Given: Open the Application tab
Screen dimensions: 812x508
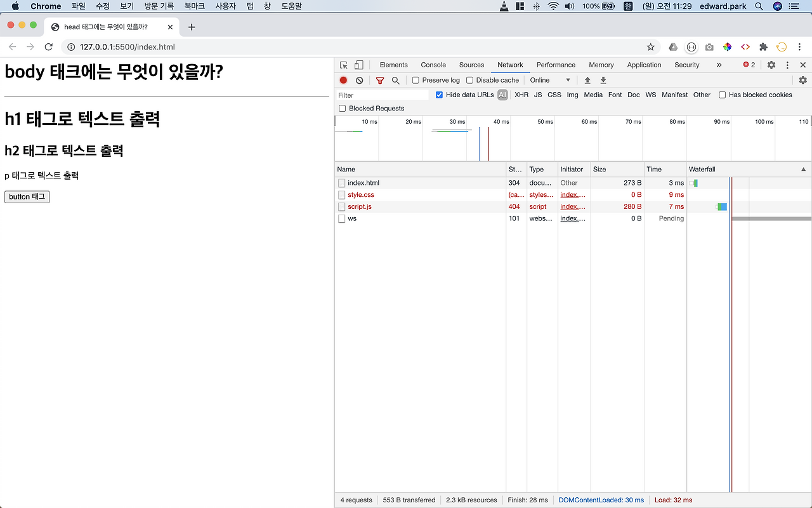Looking at the screenshot, I should click(x=644, y=65).
